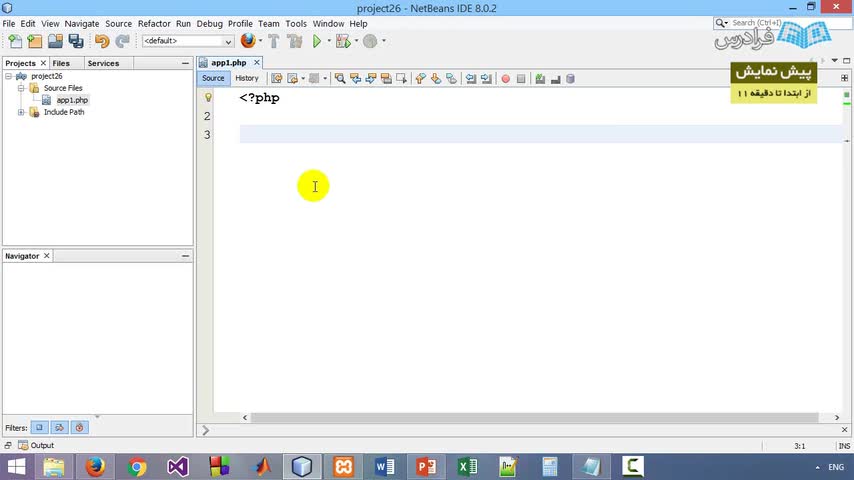Viewport: 854px width, 480px height.
Task: Click Shift Line Right icon
Action: 486,78
